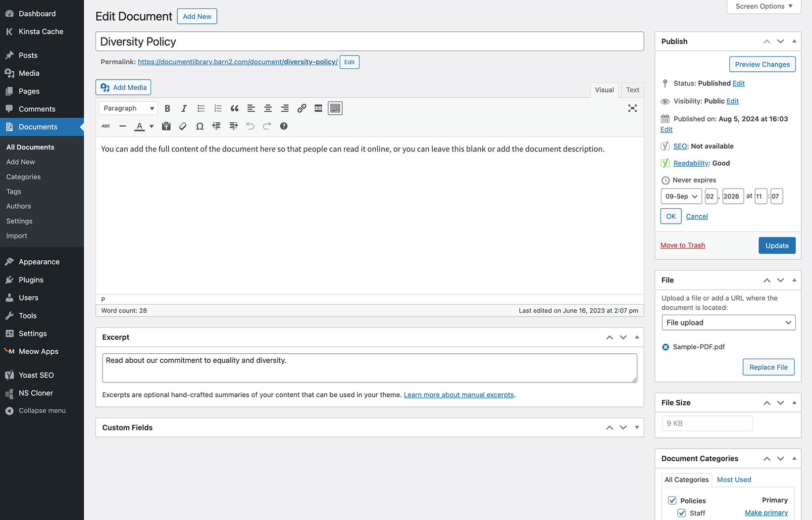Open the Most Used categories tab
The width and height of the screenshot is (812, 520).
[x=734, y=479]
